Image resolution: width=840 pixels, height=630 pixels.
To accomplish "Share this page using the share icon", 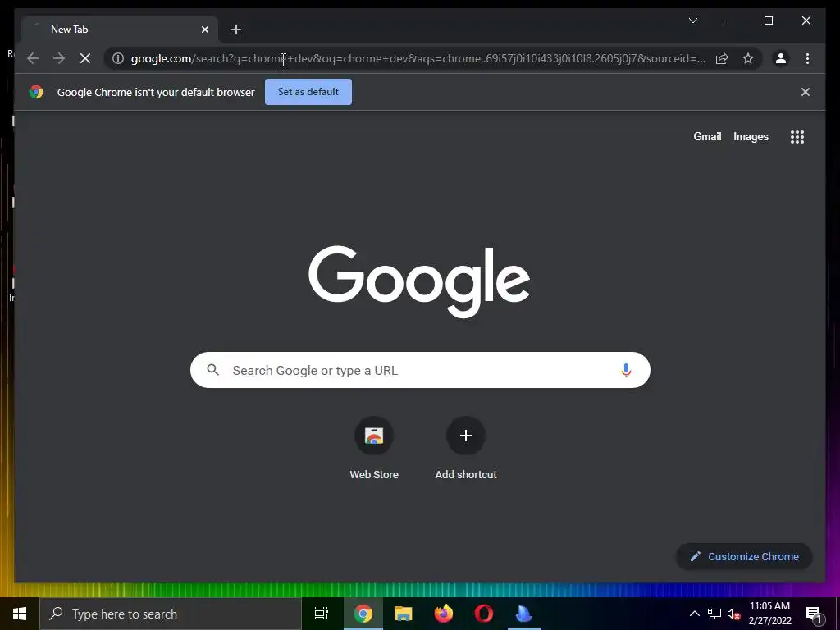I will tap(722, 58).
